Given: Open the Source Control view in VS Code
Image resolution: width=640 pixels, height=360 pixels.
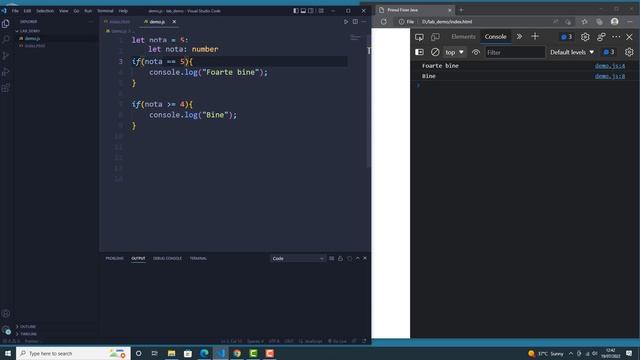Looking at the screenshot, I should click(6, 56).
